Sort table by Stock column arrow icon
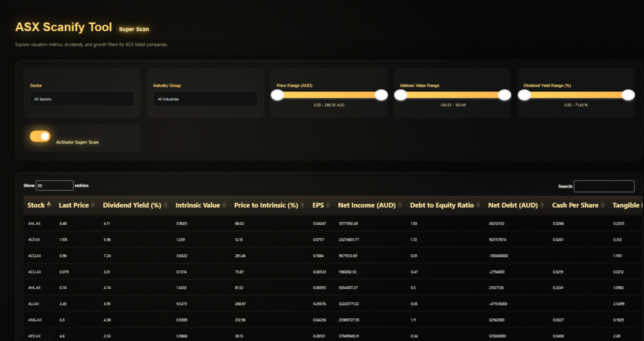The width and height of the screenshot is (644, 341). (49, 204)
